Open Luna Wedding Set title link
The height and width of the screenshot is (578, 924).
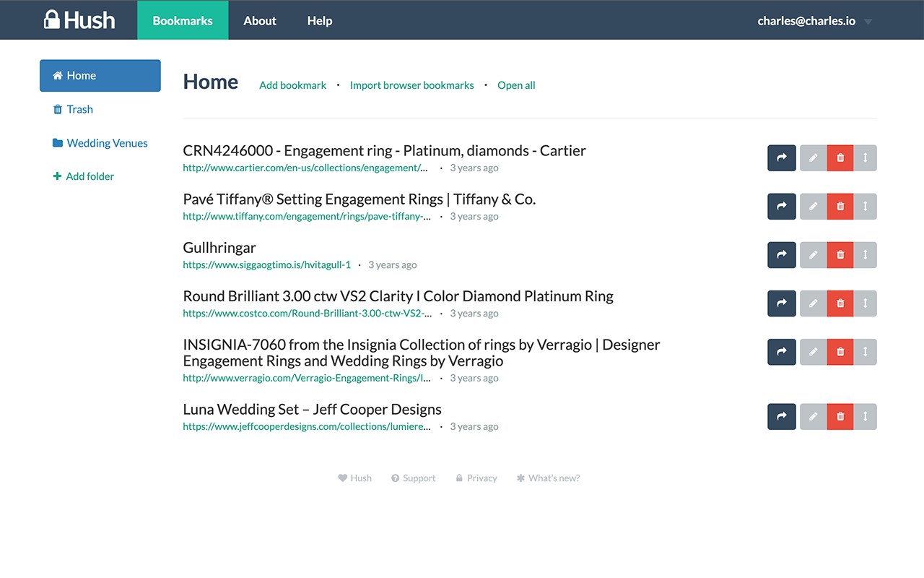click(313, 409)
